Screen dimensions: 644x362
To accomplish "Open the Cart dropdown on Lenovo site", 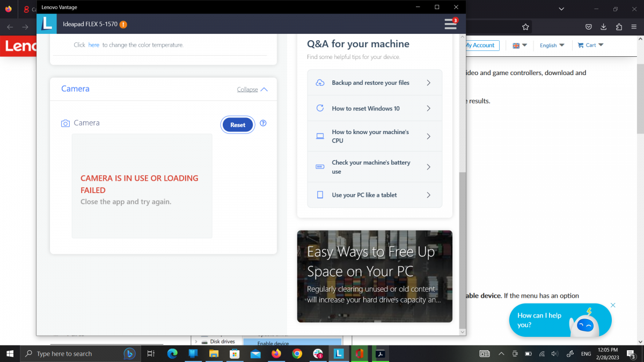I will point(590,46).
